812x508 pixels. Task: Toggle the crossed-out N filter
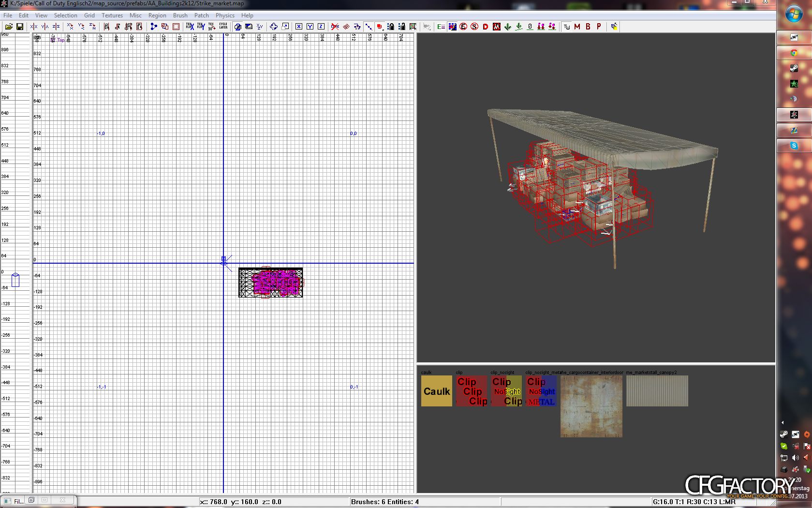(x=497, y=27)
